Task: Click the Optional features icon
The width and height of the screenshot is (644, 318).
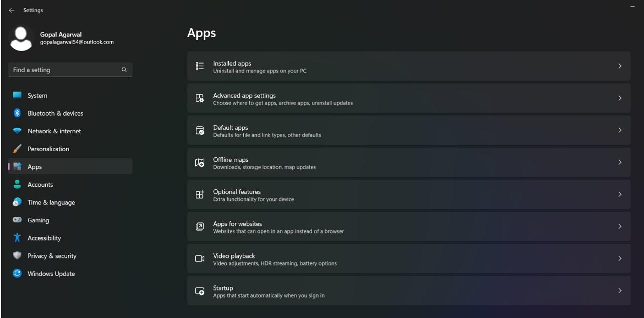Action: tap(200, 194)
